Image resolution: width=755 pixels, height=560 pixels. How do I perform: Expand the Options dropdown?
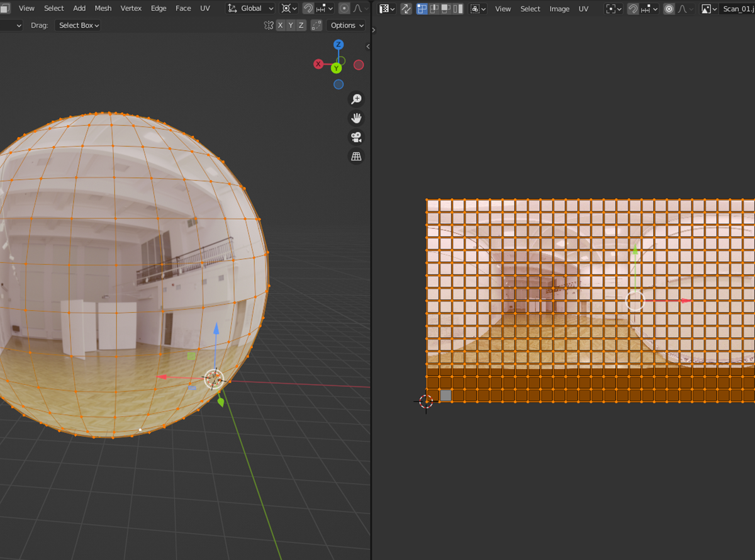(347, 25)
